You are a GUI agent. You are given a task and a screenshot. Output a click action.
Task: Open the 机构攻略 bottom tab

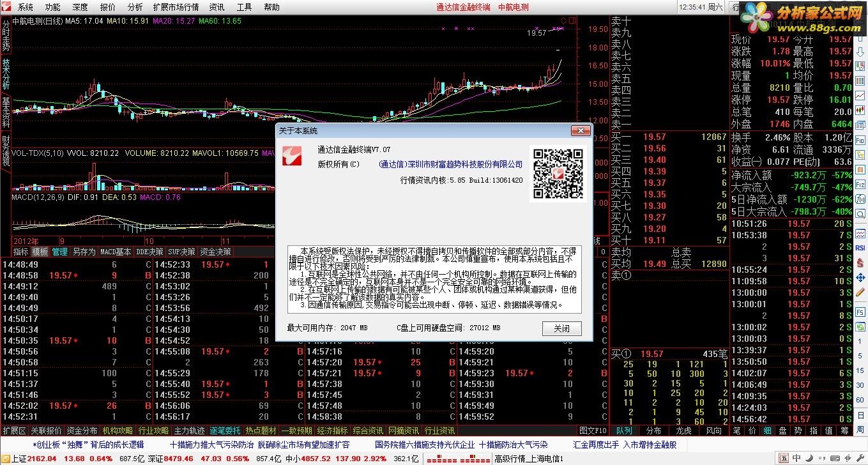tap(118, 431)
